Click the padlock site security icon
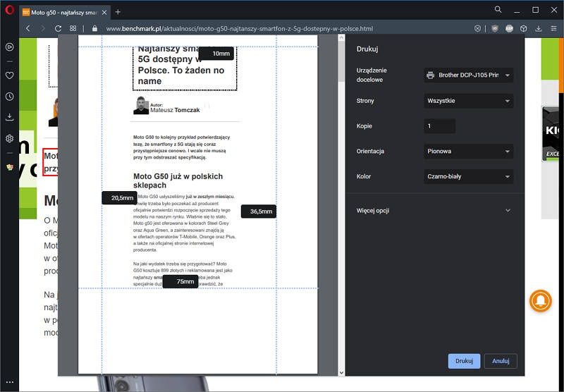564x392 pixels. [94, 28]
